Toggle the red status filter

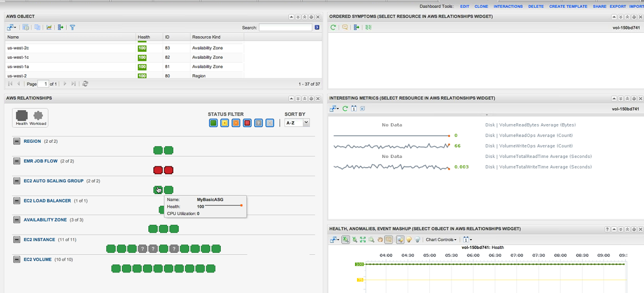tap(247, 123)
